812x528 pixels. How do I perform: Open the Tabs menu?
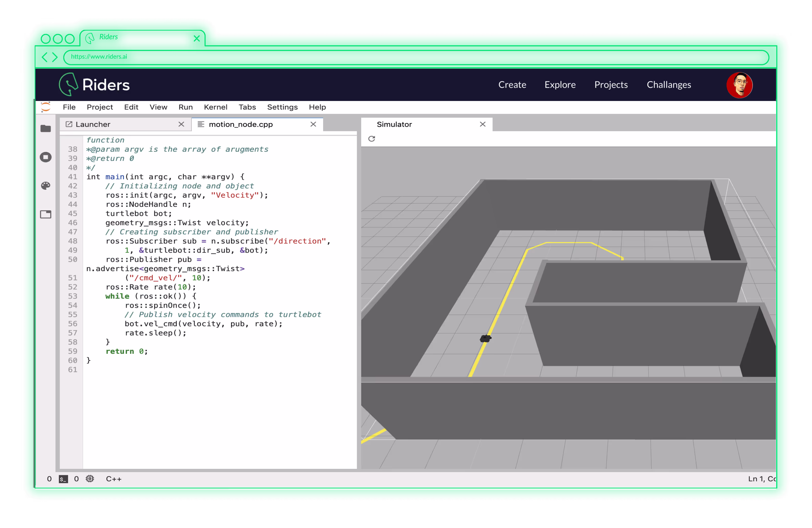point(247,107)
